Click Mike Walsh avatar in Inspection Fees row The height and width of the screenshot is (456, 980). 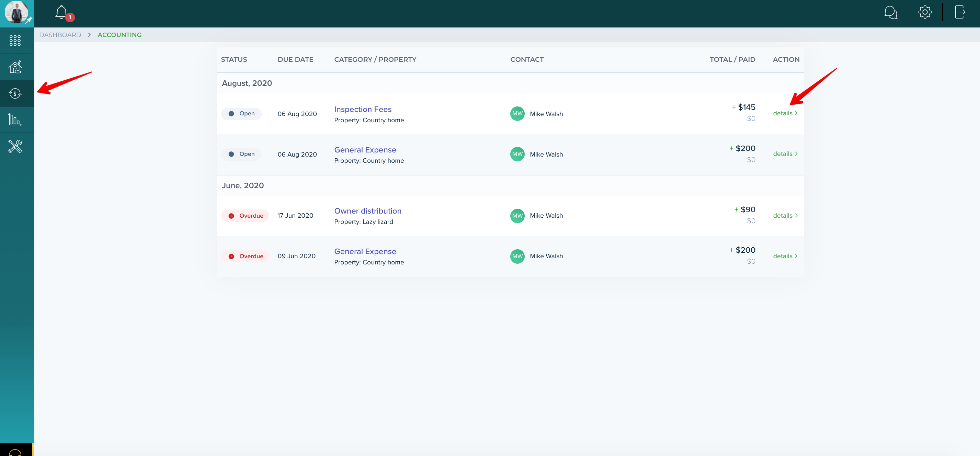point(517,113)
